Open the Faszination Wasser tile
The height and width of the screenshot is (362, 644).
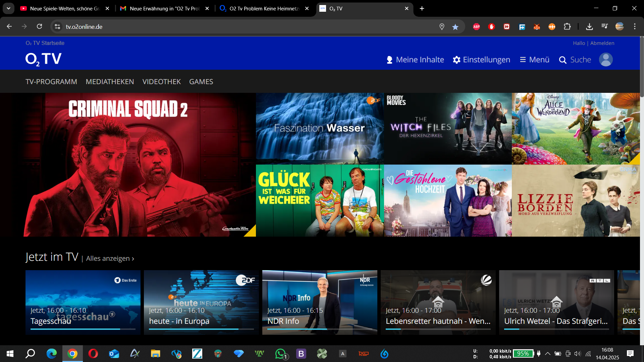coord(320,128)
